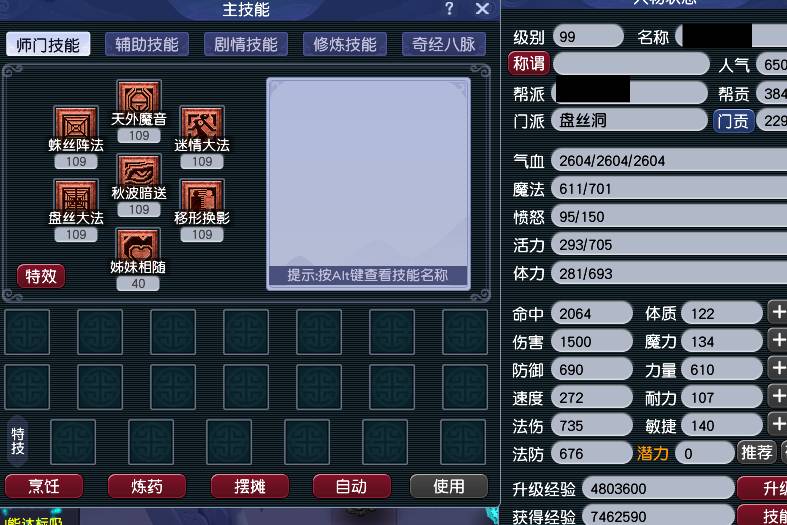The height and width of the screenshot is (525, 787).
Task: Select the 盘丝大法 skill icon
Action: point(76,196)
